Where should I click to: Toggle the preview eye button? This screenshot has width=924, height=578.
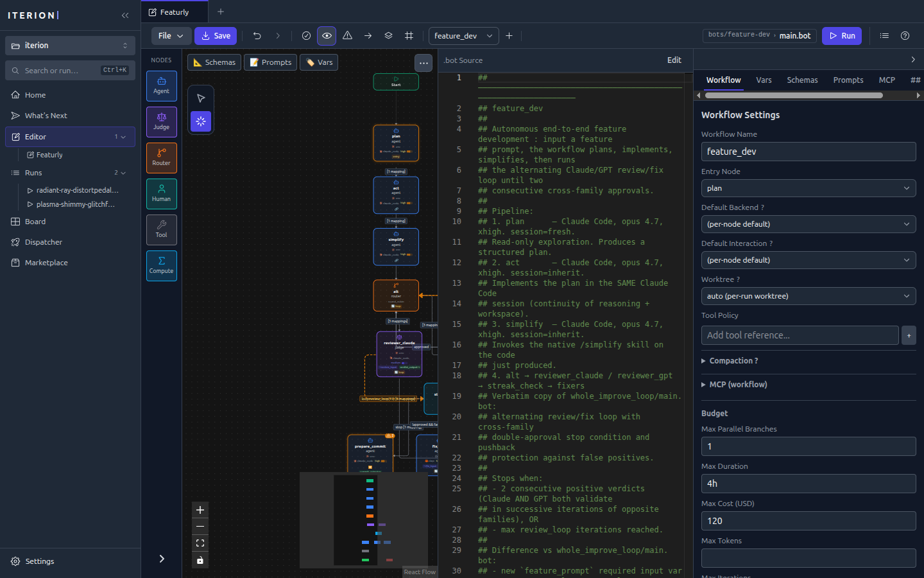click(x=327, y=36)
